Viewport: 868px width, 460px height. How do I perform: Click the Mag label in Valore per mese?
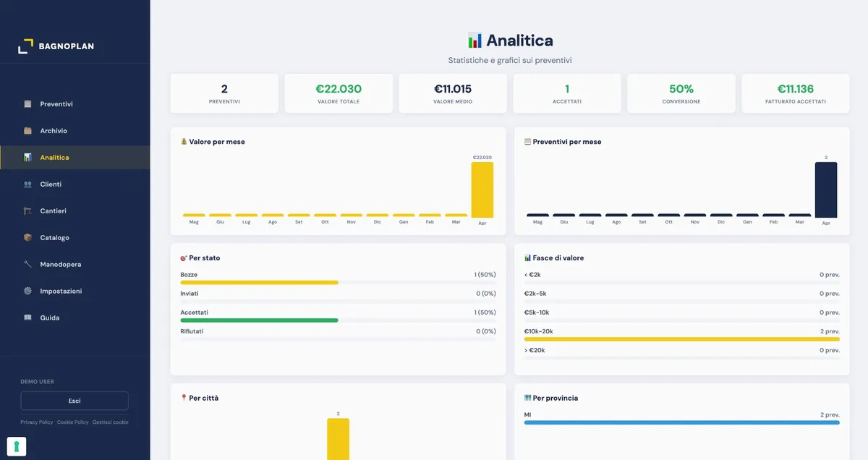[x=194, y=222]
